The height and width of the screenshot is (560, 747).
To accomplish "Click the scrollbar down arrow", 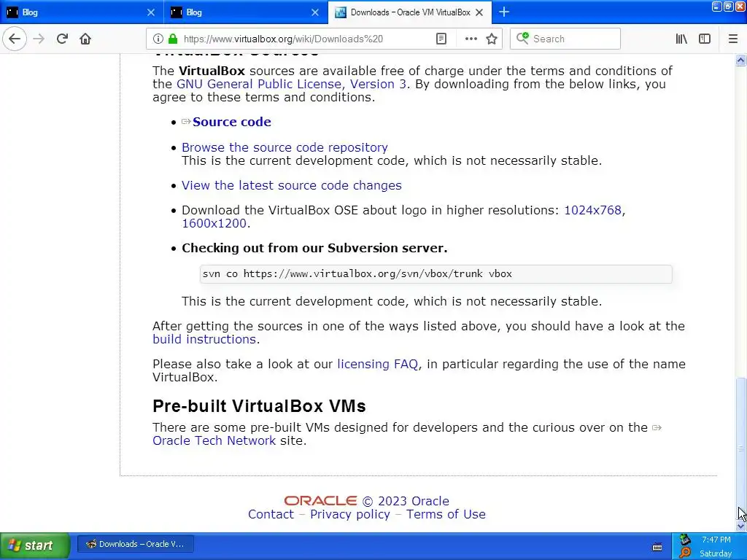I will pyautogui.click(x=740, y=526).
